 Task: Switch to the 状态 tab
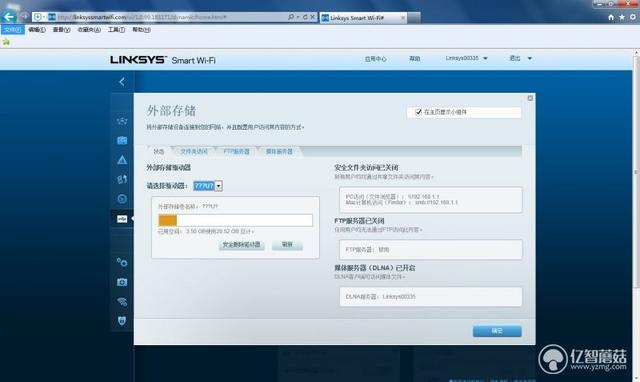click(159, 151)
